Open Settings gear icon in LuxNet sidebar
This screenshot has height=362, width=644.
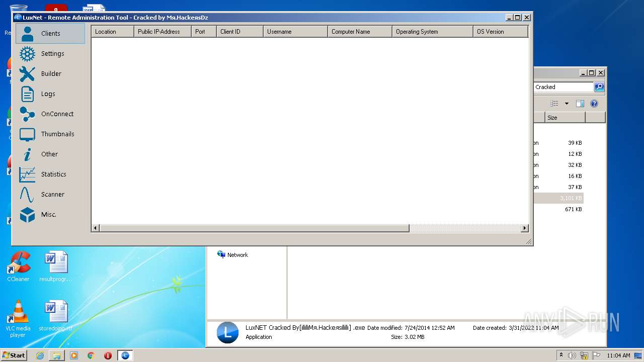click(x=27, y=53)
